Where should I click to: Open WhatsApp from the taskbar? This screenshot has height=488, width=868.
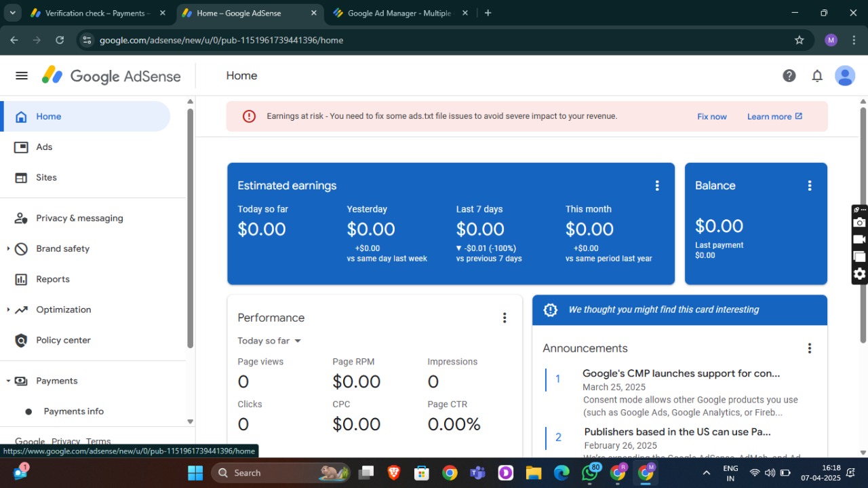click(x=590, y=472)
